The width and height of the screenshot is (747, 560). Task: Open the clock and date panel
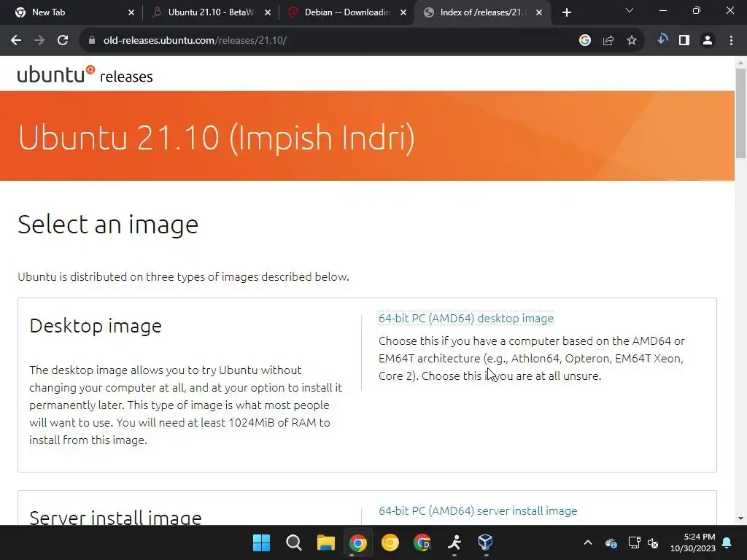pos(693,542)
